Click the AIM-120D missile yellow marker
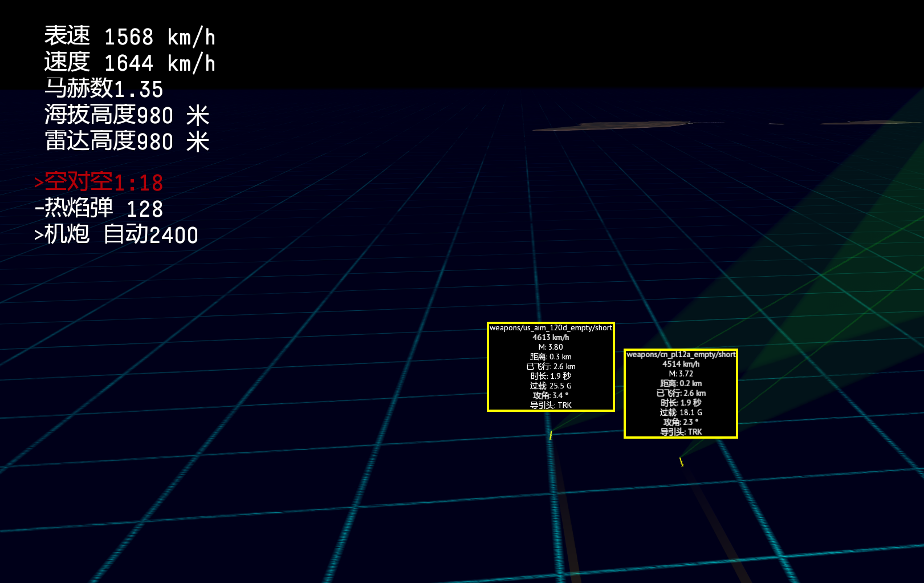The height and width of the screenshot is (583, 924). pyautogui.click(x=551, y=435)
